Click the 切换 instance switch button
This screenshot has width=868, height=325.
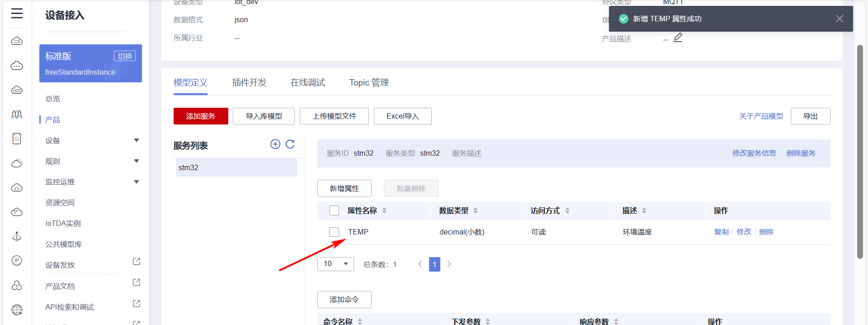pyautogui.click(x=125, y=56)
